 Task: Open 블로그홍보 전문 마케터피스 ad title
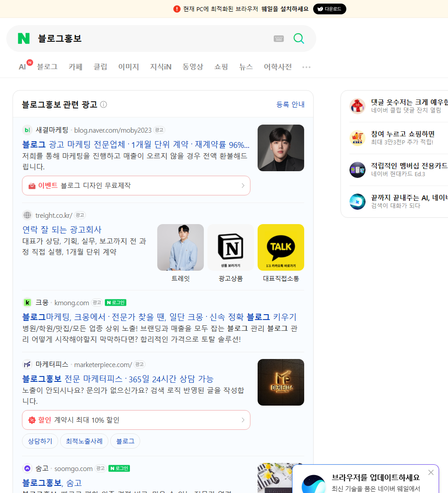tap(118, 379)
